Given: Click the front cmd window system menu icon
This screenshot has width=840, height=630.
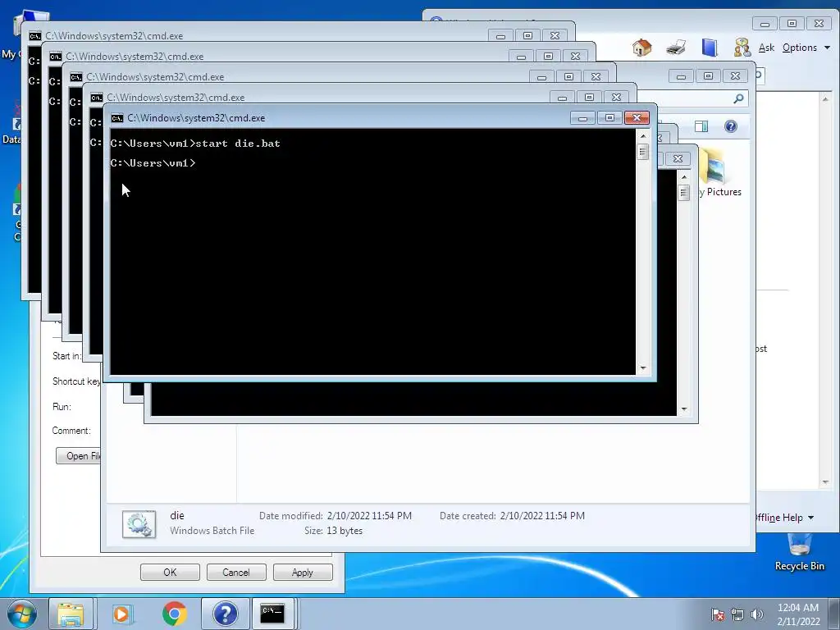Looking at the screenshot, I should pyautogui.click(x=117, y=118).
